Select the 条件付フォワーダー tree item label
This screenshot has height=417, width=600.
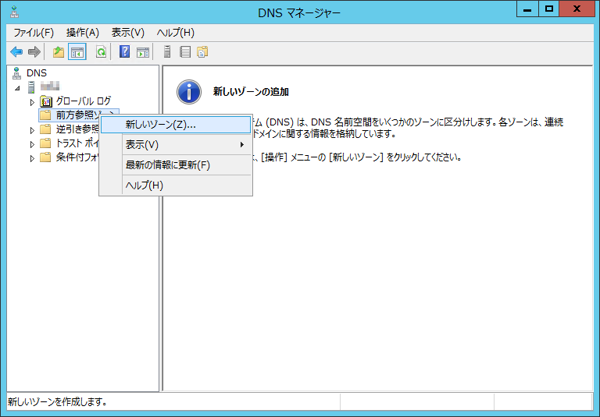pyautogui.click(x=78, y=157)
